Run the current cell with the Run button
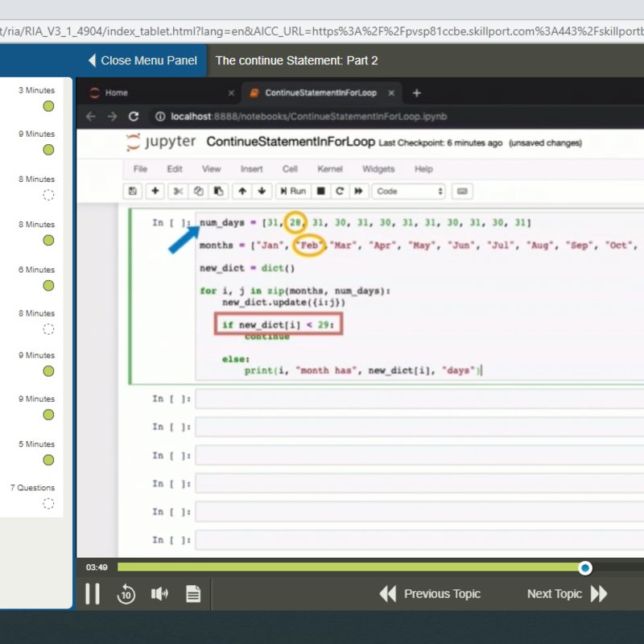The height and width of the screenshot is (644, 644). [293, 191]
